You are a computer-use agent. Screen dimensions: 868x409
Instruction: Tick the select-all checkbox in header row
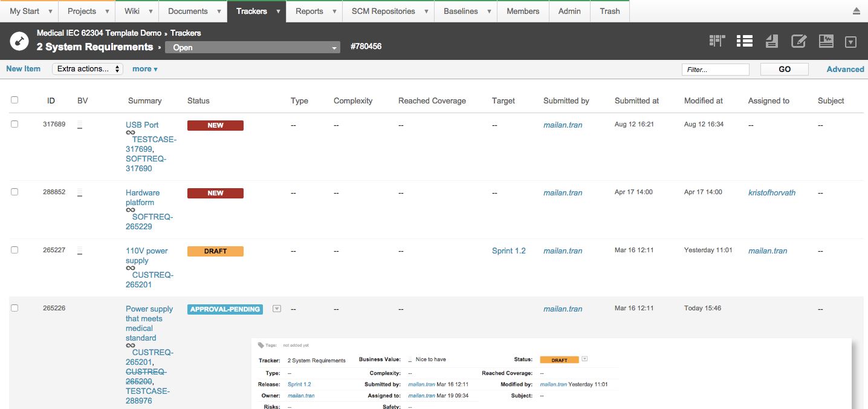15,100
